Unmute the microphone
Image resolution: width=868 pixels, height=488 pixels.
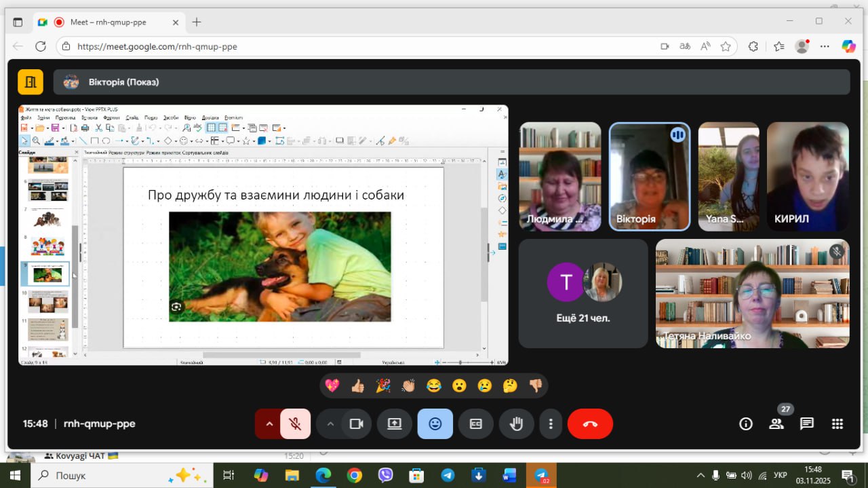(x=295, y=424)
